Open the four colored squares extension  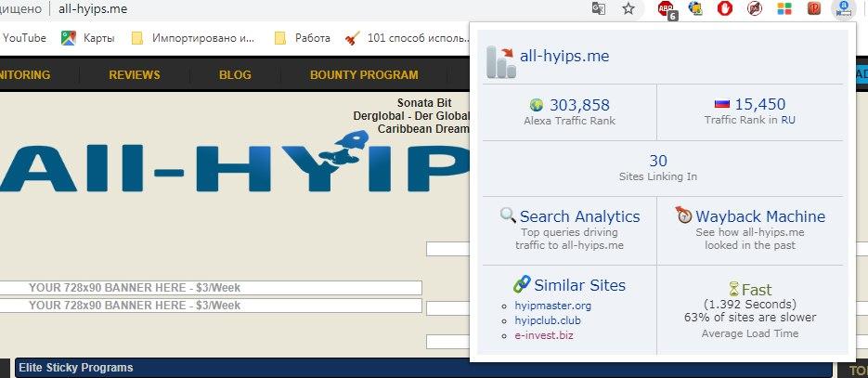[x=784, y=8]
